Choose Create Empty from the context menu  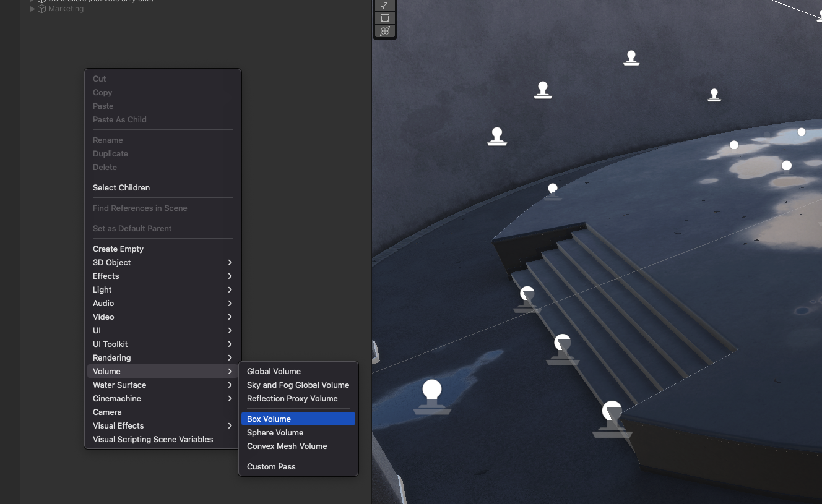pos(163,249)
